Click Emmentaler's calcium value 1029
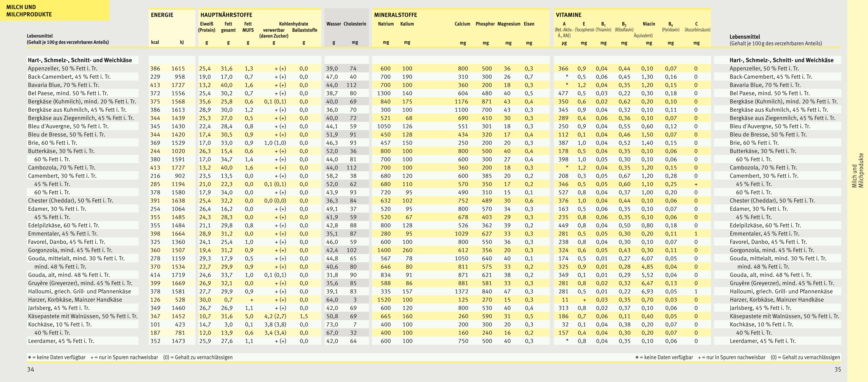The height and width of the screenshot is (382, 868). pyautogui.click(x=461, y=234)
